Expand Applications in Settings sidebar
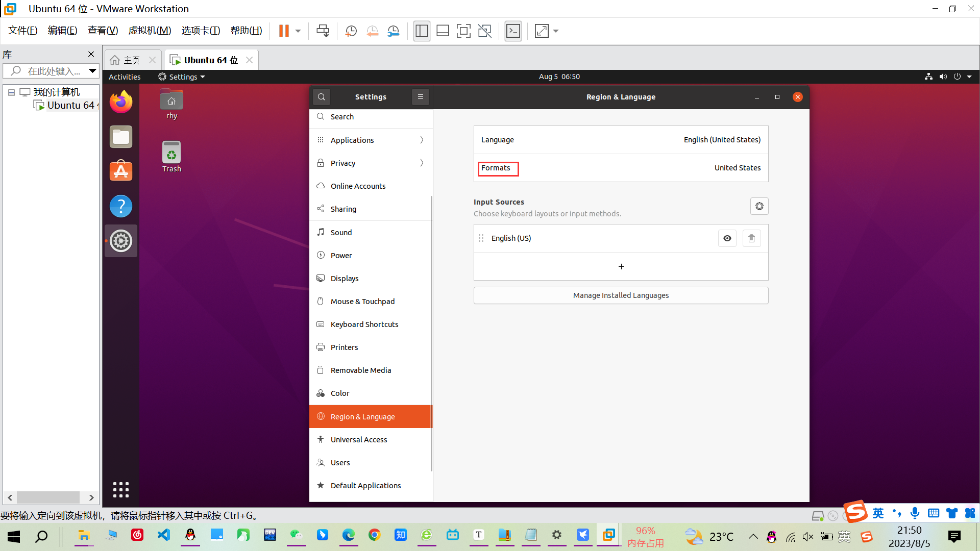Viewport: 980px width, 551px height. click(371, 140)
